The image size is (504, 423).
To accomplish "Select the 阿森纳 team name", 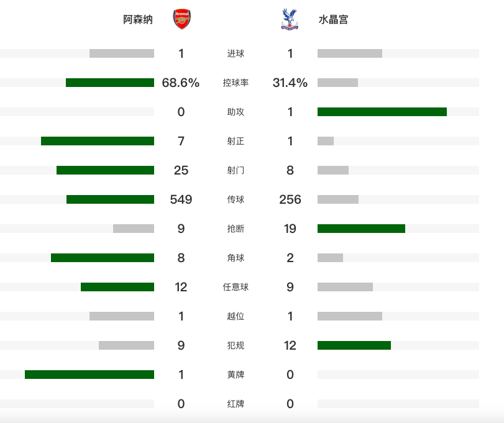I will pos(138,20).
